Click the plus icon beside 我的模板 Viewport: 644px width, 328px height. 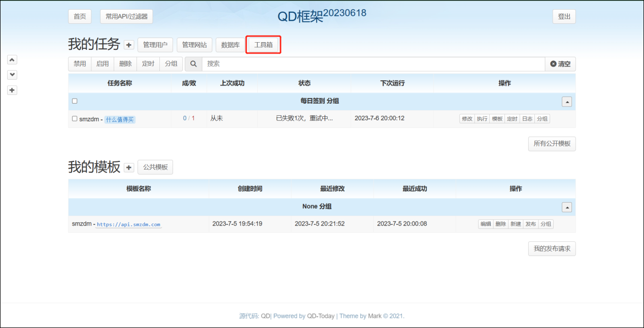point(129,168)
